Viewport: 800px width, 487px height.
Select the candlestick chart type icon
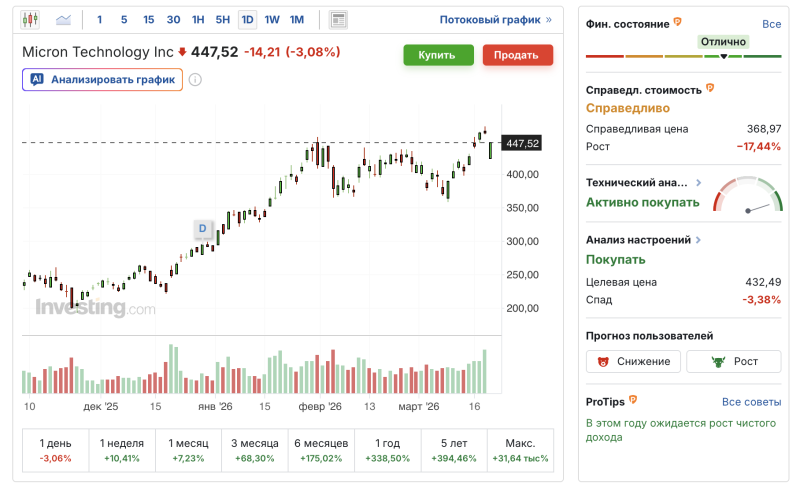(30, 19)
